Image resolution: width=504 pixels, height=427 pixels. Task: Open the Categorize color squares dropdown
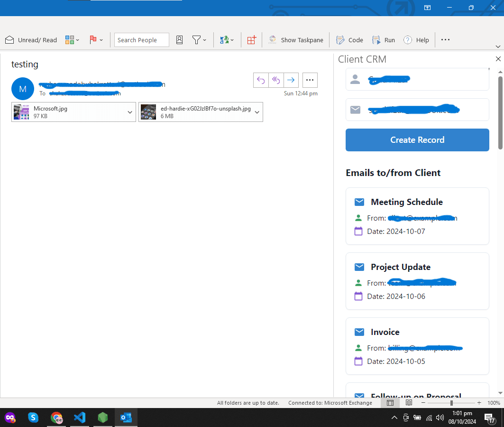pos(72,40)
